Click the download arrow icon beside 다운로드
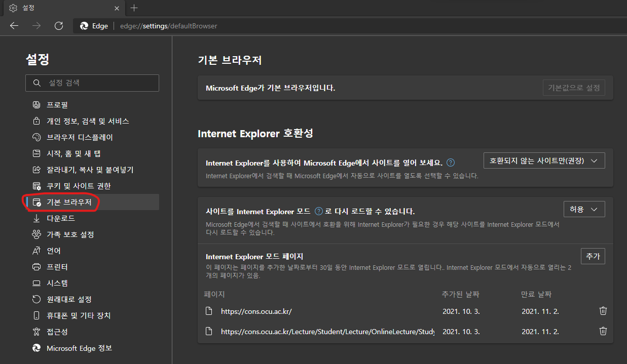 (36, 218)
